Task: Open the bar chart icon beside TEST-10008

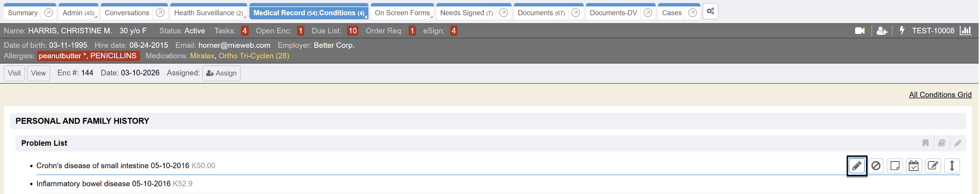Action: (x=966, y=31)
